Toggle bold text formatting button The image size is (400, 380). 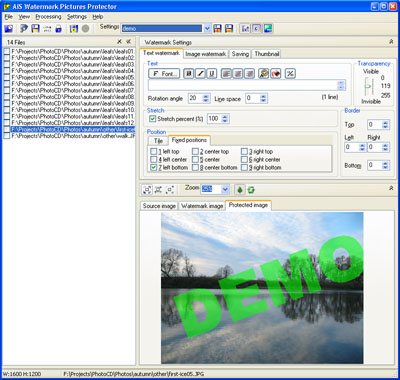(189, 74)
